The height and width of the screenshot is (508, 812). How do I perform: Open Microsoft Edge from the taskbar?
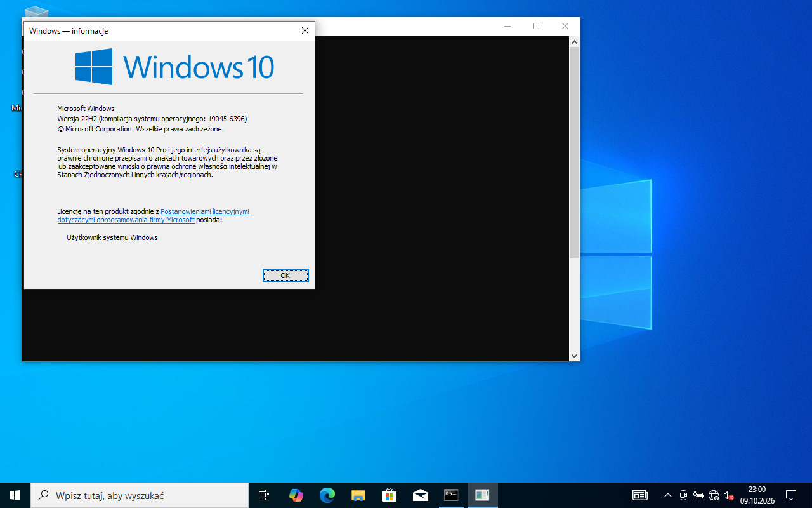click(327, 495)
